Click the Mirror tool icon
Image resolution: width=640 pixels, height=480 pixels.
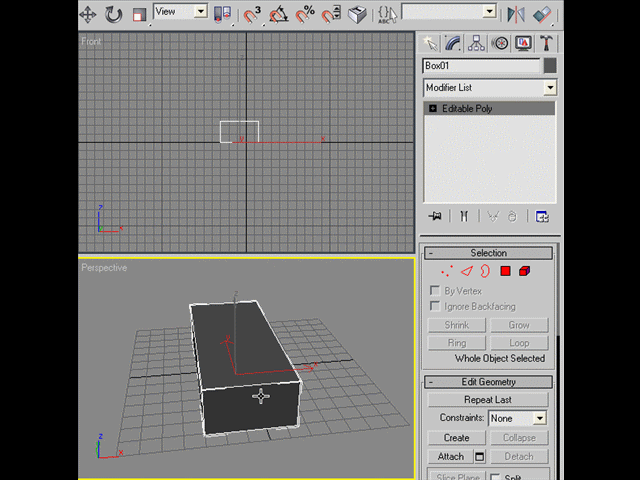click(x=516, y=15)
